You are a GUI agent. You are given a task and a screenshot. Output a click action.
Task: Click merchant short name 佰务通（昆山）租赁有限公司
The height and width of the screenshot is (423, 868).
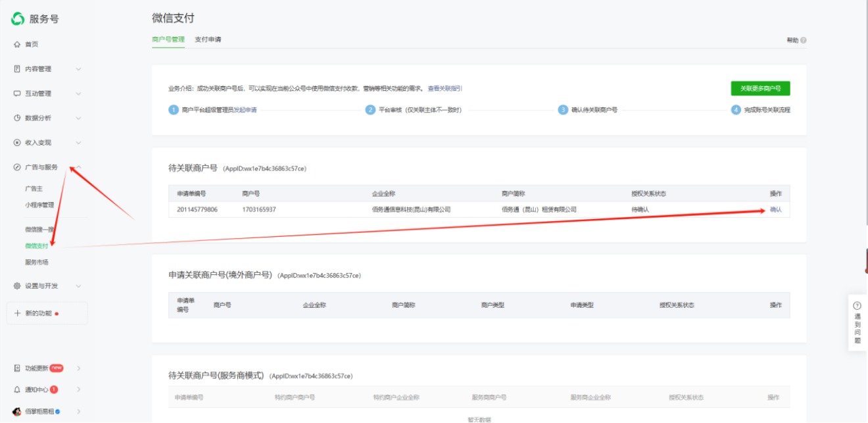[539, 210]
